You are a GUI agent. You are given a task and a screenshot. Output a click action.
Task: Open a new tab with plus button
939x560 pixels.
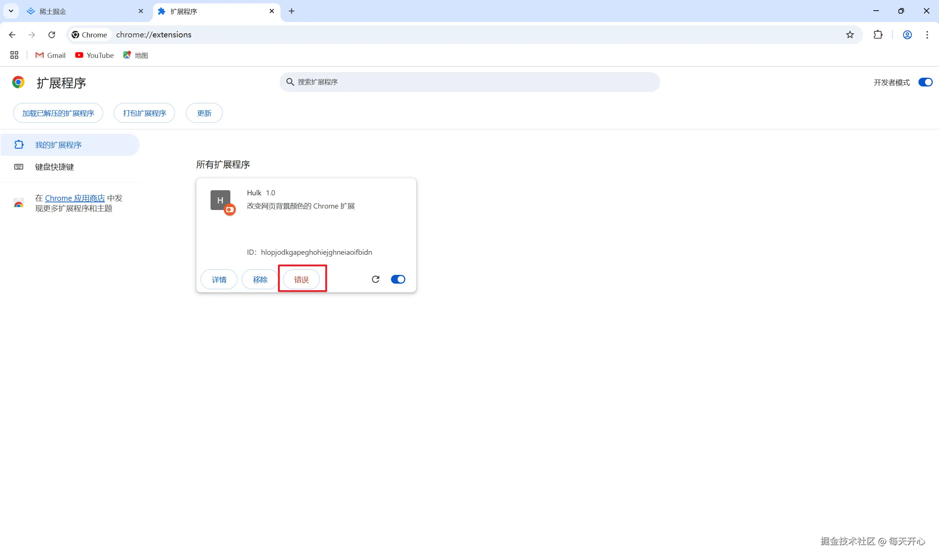tap(292, 11)
